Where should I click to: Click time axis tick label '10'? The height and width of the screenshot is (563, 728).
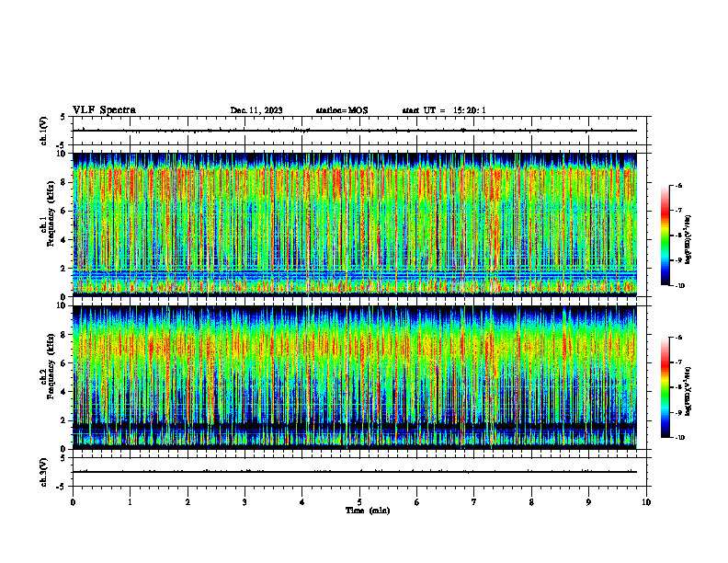646,502
